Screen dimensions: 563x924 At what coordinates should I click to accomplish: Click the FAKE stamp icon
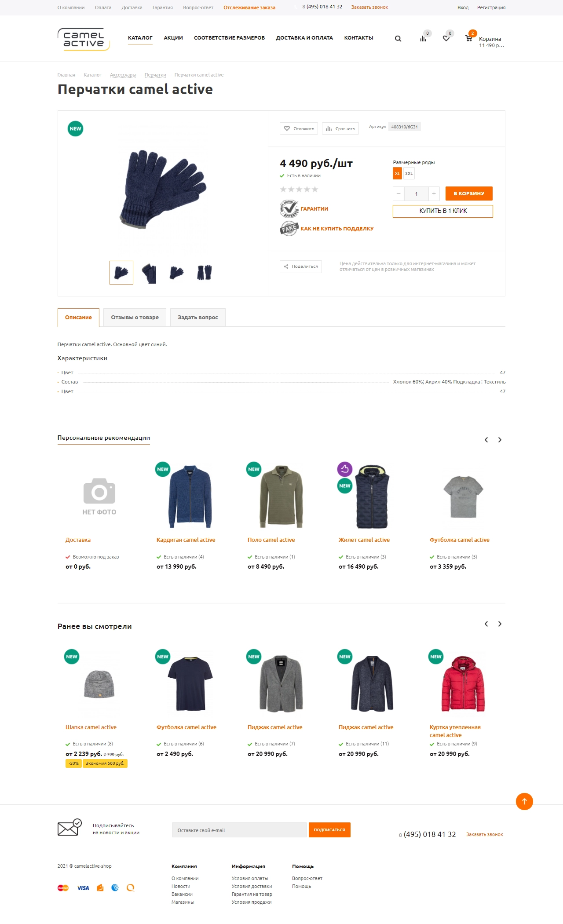[289, 228]
